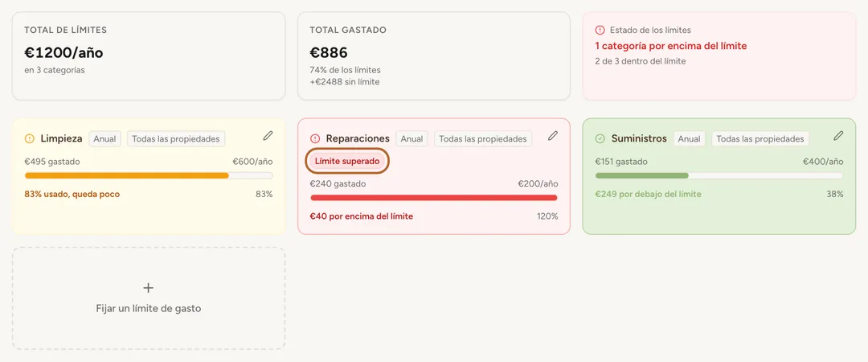Click the alert icon in Estado de los límites

(600, 30)
